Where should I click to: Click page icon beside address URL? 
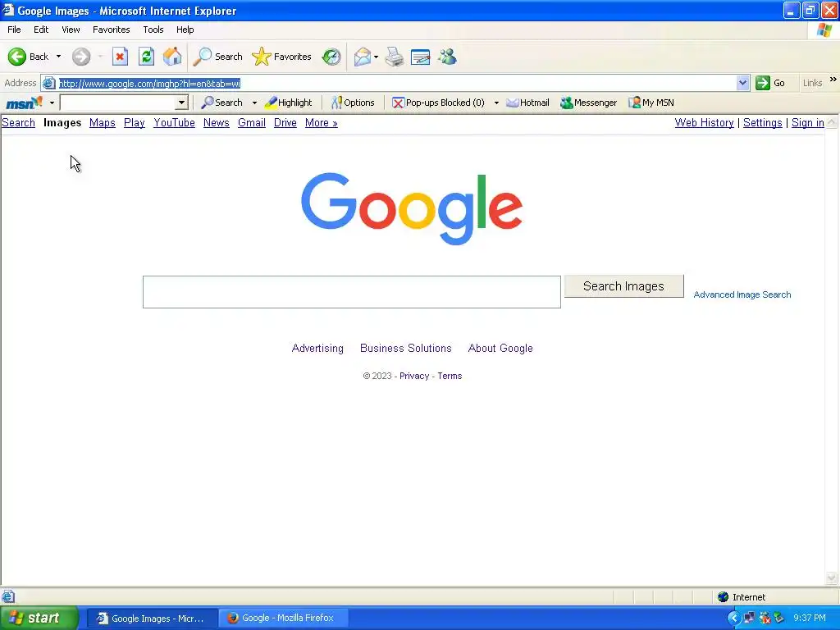coord(48,83)
